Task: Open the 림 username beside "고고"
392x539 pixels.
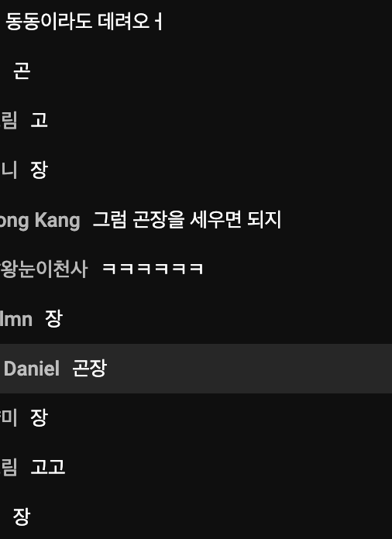Action: click(9, 467)
